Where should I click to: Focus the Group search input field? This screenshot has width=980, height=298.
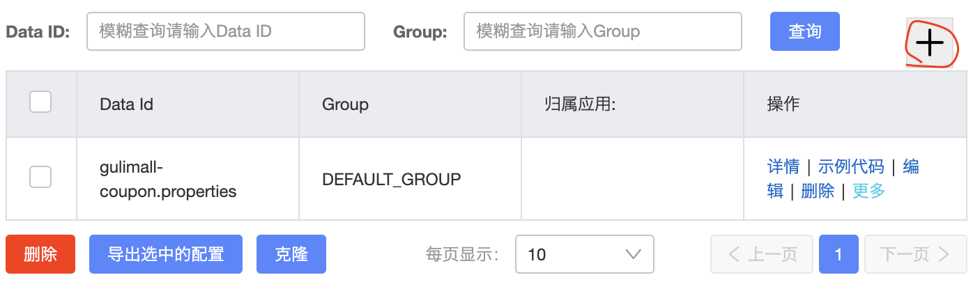coord(603,31)
